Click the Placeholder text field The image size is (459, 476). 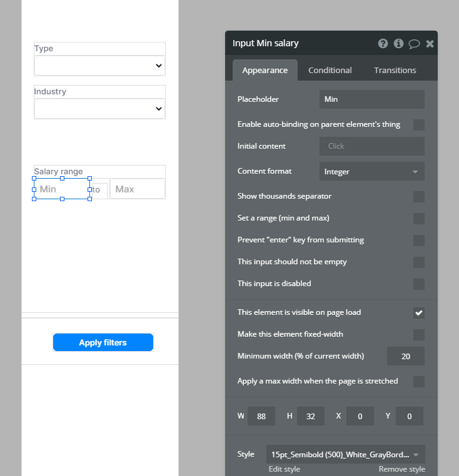pyautogui.click(x=371, y=99)
